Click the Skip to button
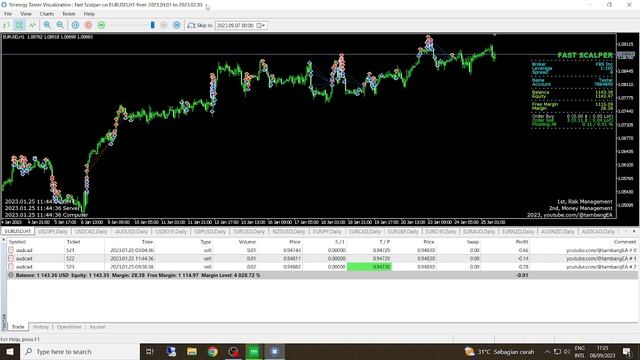The image size is (640, 360). tap(200, 25)
